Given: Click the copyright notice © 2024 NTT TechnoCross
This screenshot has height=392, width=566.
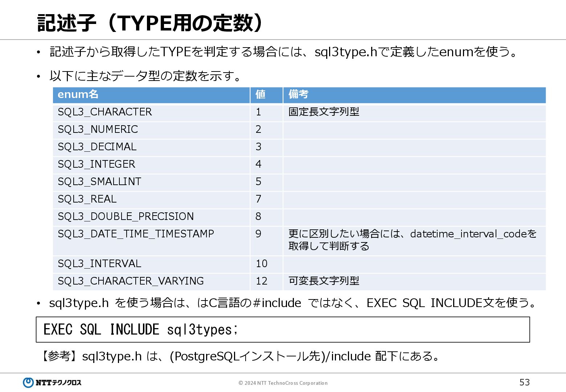Looking at the screenshot, I should [x=283, y=383].
